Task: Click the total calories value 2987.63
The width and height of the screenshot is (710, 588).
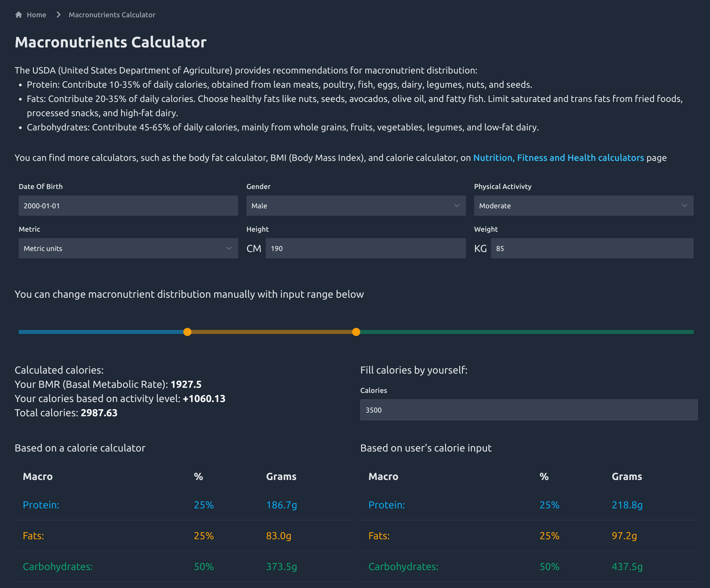Action: pos(99,413)
